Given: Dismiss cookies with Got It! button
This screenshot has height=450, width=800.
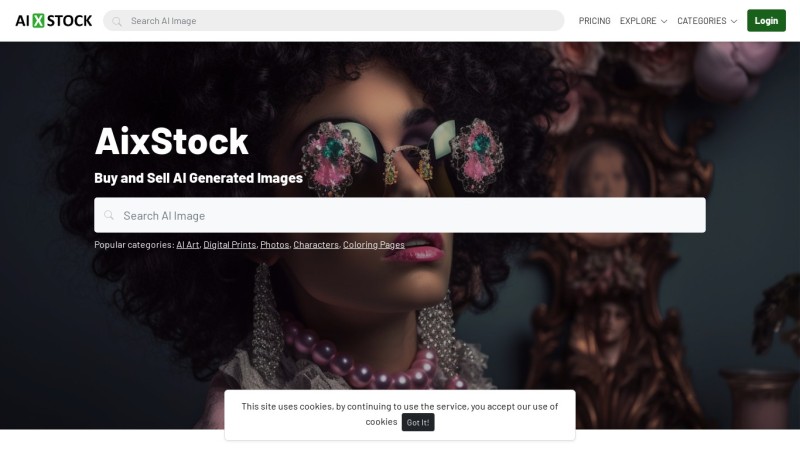Looking at the screenshot, I should 418,422.
